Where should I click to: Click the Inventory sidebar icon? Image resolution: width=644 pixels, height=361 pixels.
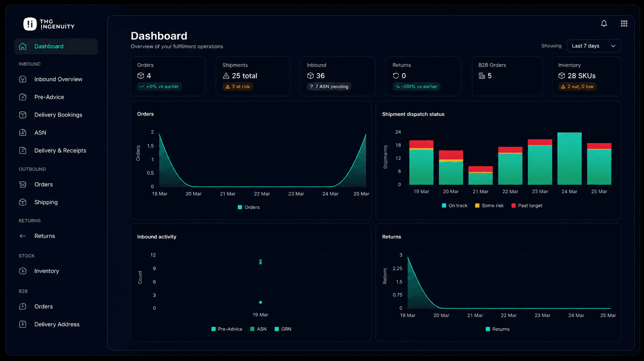point(23,271)
